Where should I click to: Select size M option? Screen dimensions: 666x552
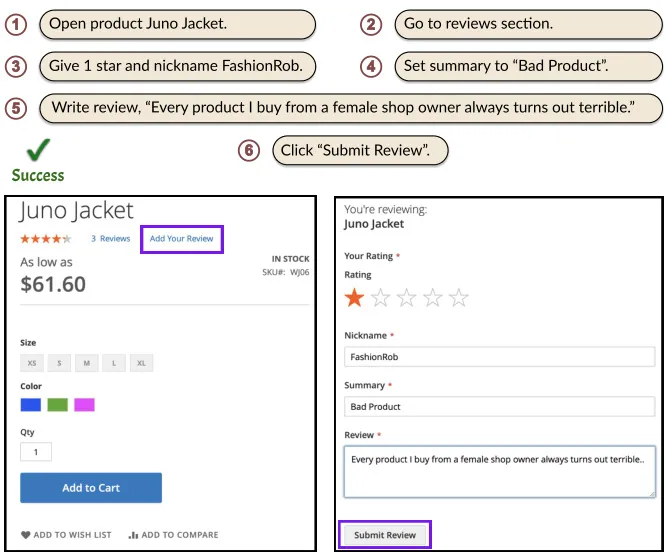[87, 363]
